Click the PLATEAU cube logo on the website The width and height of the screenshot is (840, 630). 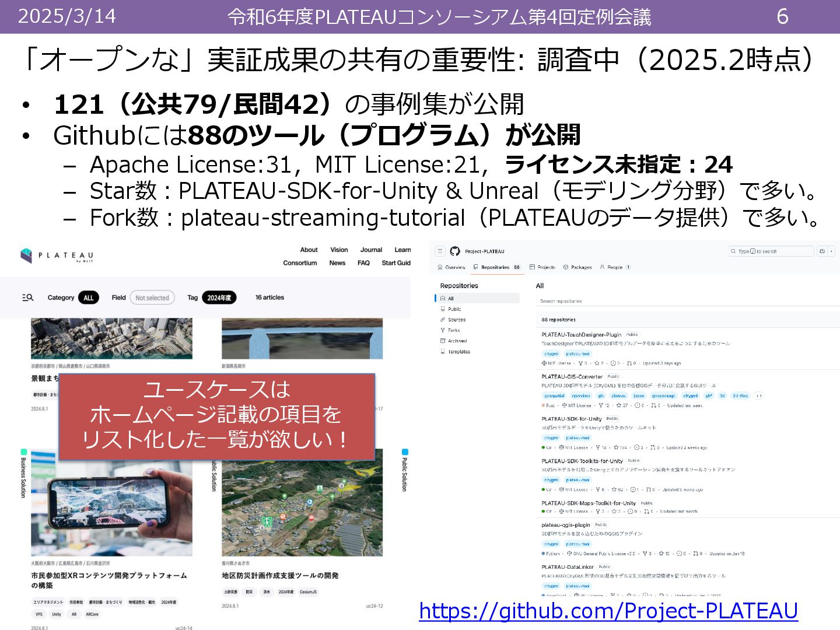[26, 256]
